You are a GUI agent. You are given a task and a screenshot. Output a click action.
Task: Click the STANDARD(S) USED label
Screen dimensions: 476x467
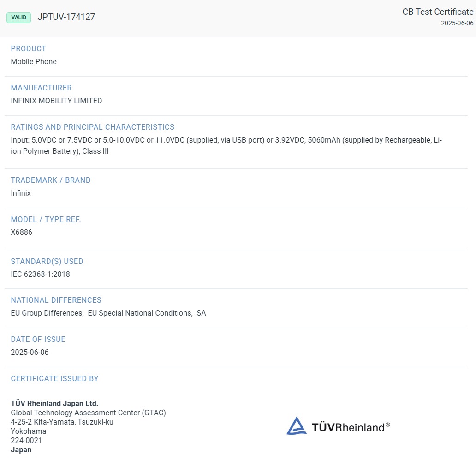click(47, 262)
